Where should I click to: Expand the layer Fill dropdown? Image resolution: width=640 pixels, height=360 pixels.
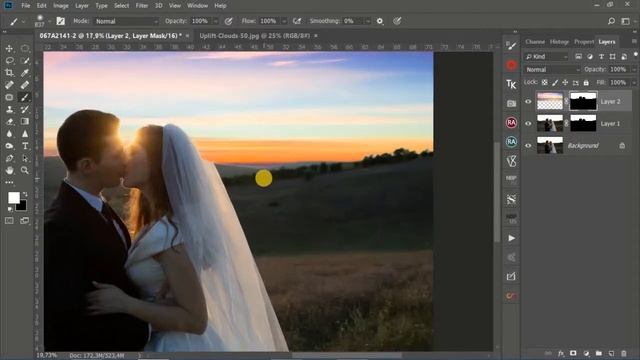[633, 82]
